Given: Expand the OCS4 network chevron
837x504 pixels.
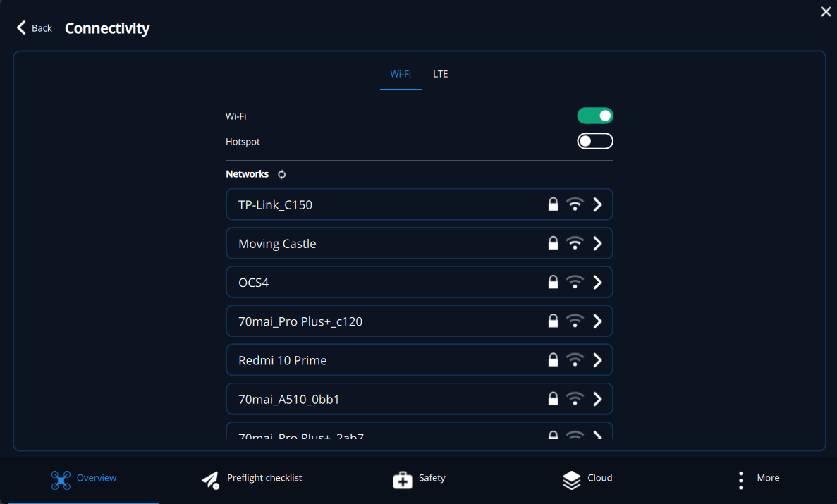Looking at the screenshot, I should click(597, 282).
